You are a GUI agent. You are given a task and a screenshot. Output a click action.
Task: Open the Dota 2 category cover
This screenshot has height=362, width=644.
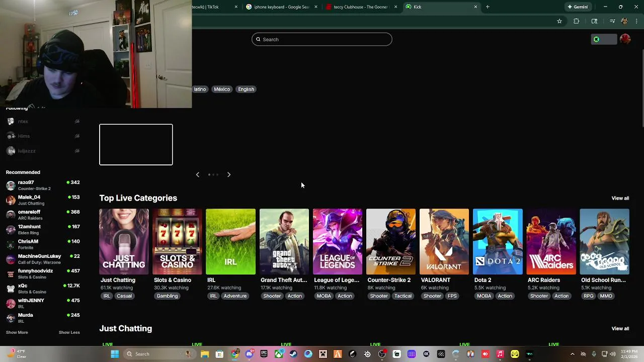(498, 241)
